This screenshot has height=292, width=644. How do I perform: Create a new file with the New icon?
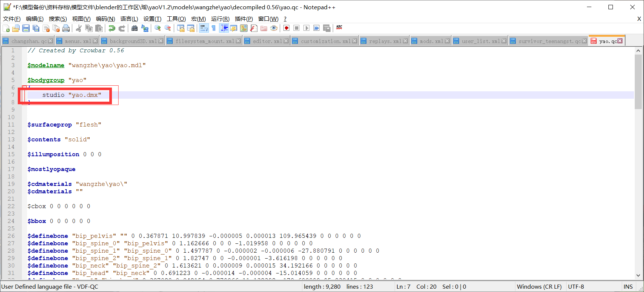coord(6,28)
